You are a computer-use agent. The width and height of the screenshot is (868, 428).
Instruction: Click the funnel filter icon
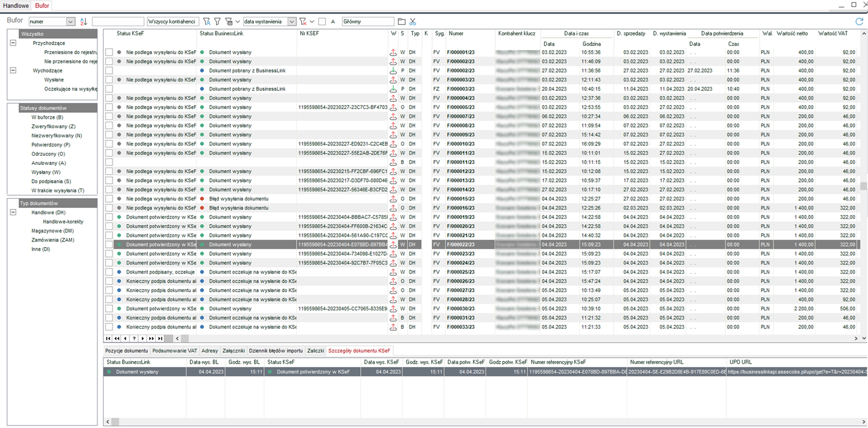click(217, 21)
